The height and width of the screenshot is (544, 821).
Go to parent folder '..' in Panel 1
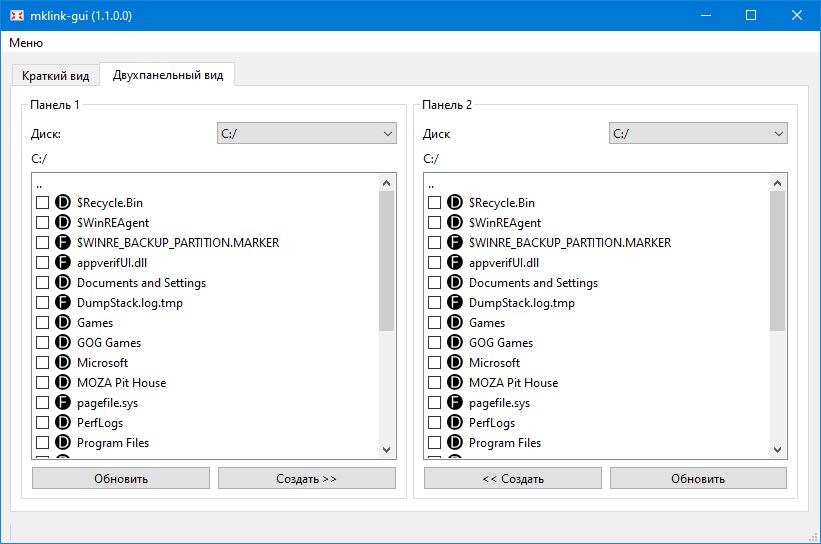tap(39, 184)
